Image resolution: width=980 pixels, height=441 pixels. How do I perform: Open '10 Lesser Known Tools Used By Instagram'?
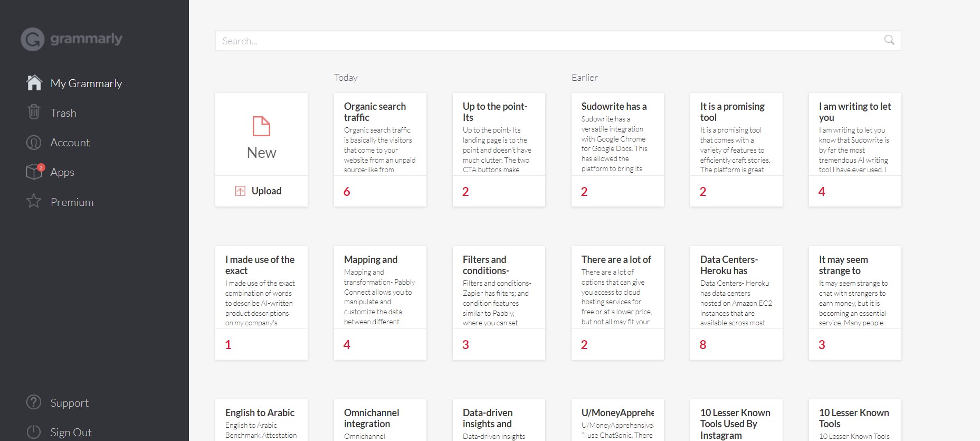pyautogui.click(x=736, y=420)
